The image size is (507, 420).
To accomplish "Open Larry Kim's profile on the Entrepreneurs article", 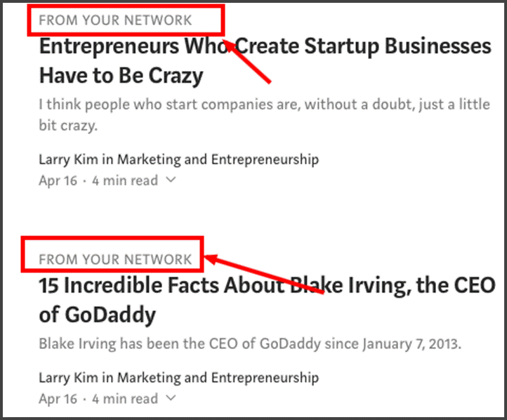I will coord(67,159).
